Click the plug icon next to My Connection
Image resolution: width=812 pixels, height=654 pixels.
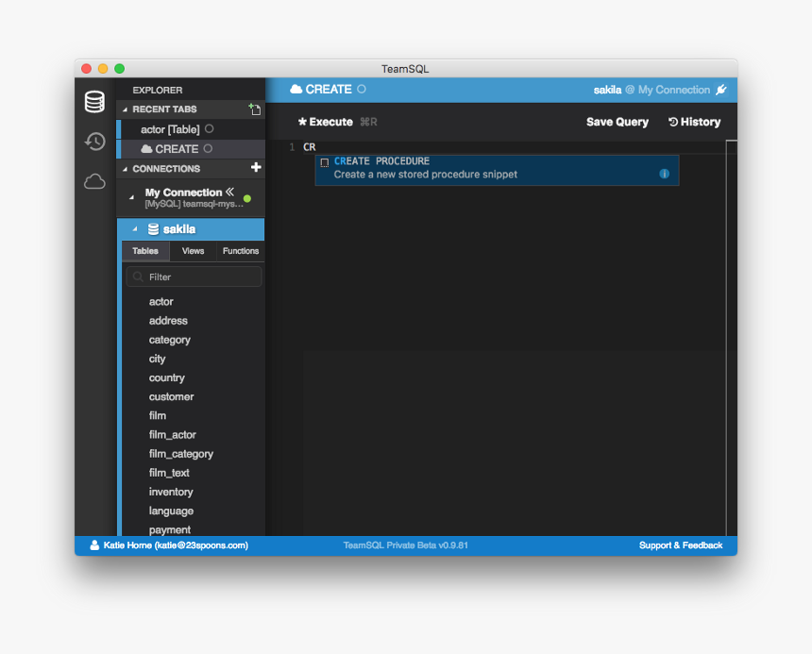coord(721,90)
